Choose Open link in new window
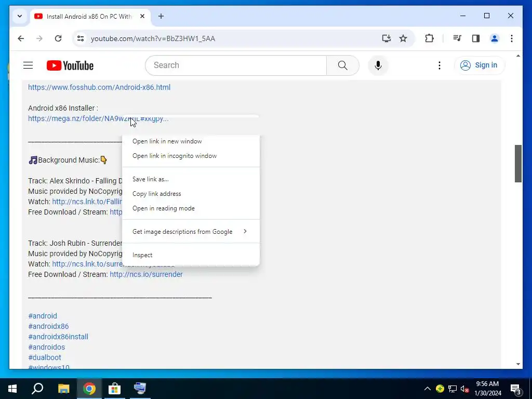The height and width of the screenshot is (399, 532). 191,141
